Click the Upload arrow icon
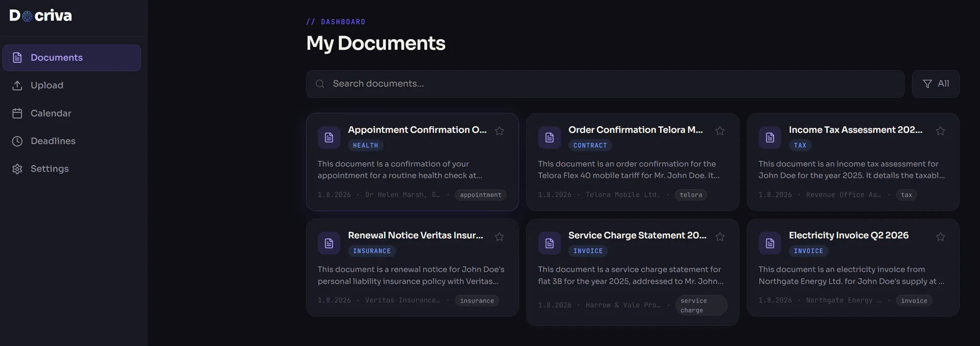 tap(17, 86)
